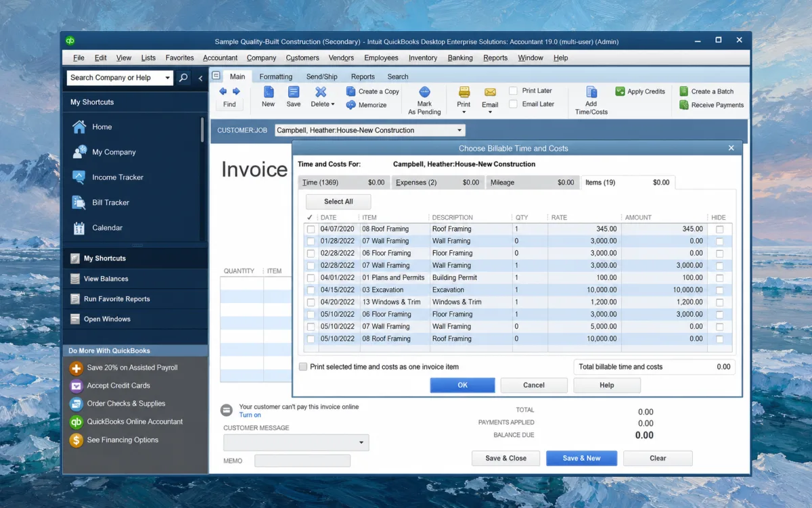812x508 pixels.
Task: Click the Create a Batch icon
Action: click(683, 91)
